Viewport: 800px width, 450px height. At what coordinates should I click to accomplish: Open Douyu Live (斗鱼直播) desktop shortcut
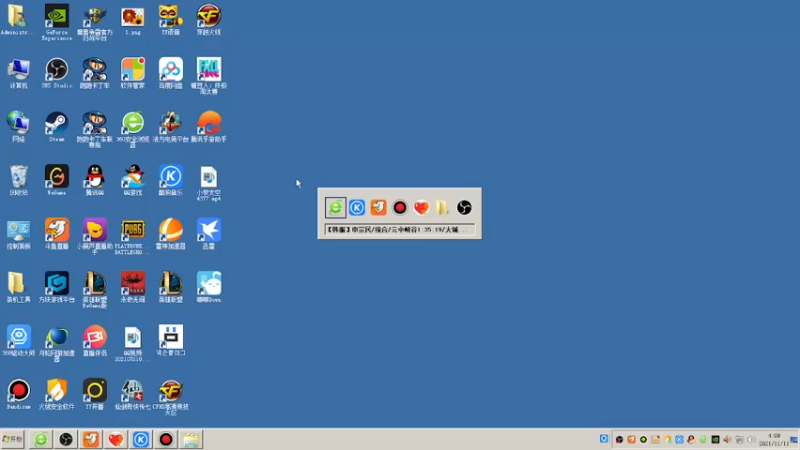tap(57, 232)
